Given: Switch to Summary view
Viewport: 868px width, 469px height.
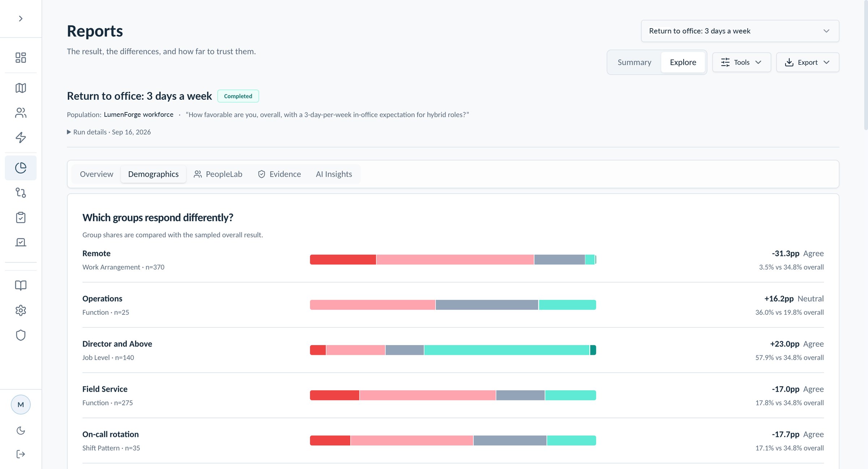Looking at the screenshot, I should pyautogui.click(x=634, y=62).
